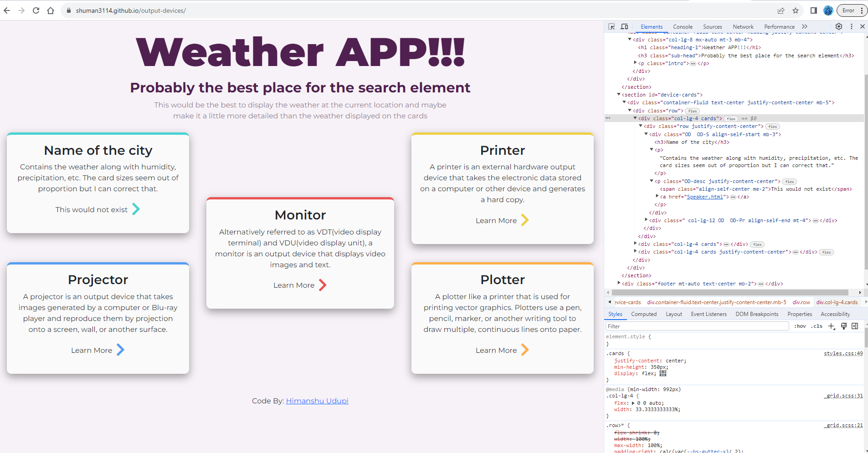Click the red chevron on the Monitor card

[323, 285]
